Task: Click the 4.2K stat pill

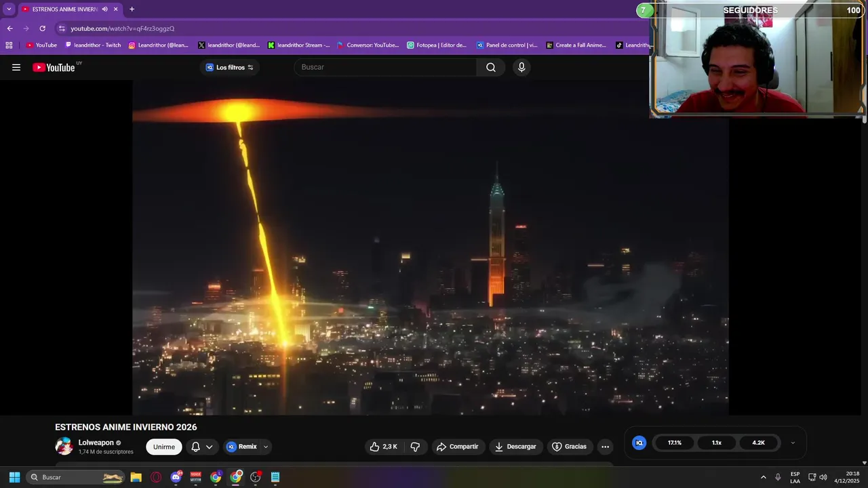Action: pyautogui.click(x=758, y=443)
